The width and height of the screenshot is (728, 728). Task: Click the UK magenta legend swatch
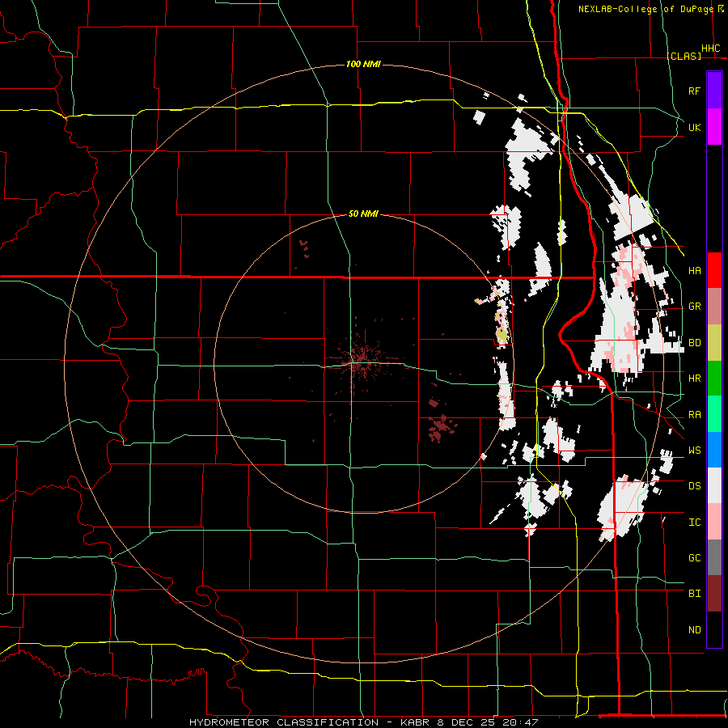click(714, 127)
